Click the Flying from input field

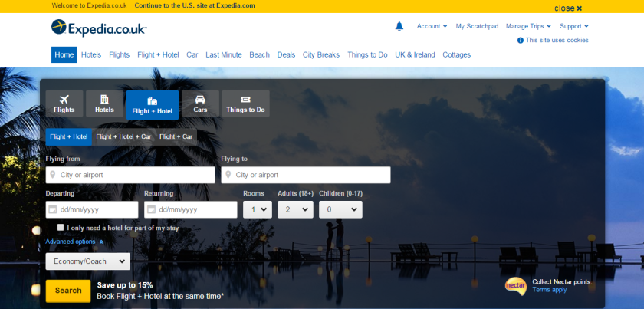(x=130, y=175)
